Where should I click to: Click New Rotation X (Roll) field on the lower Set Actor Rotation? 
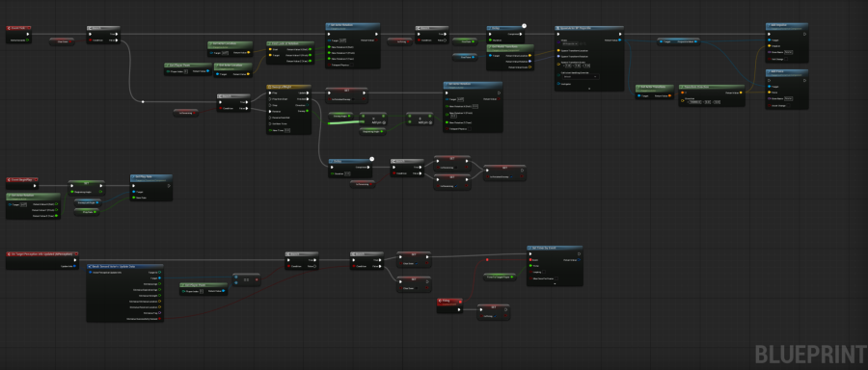tap(475, 106)
